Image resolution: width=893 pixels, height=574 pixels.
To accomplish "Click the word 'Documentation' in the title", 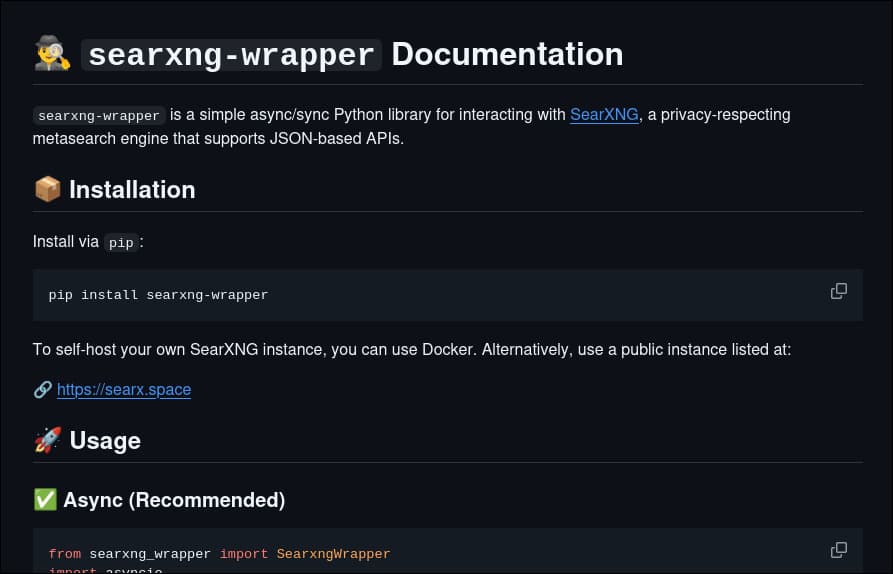I will pyautogui.click(x=507, y=54).
